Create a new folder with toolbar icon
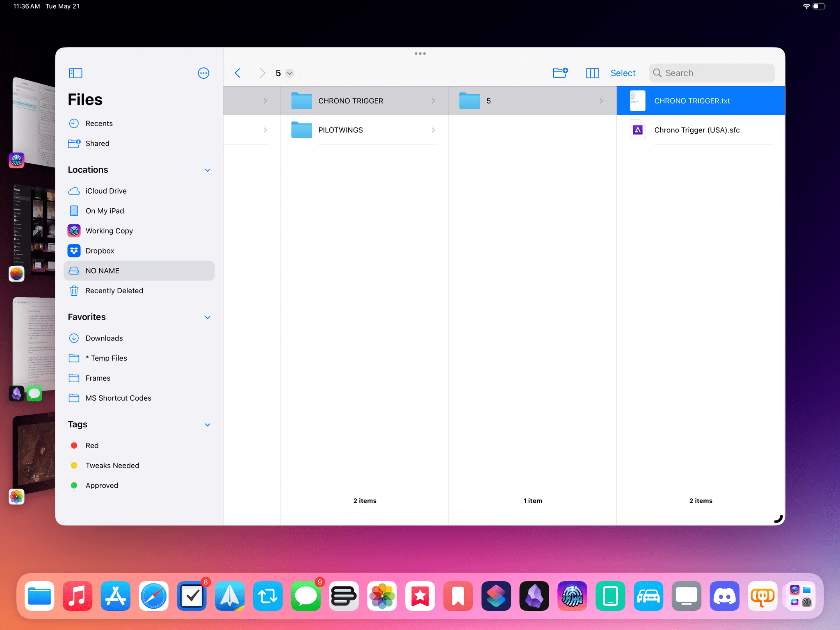The width and height of the screenshot is (840, 630). point(560,73)
